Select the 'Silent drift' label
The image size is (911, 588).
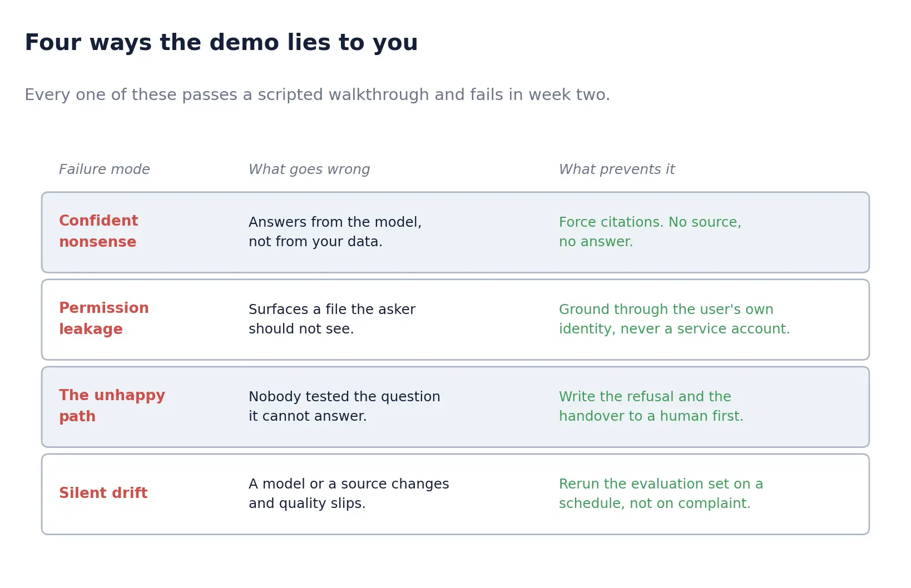click(103, 493)
